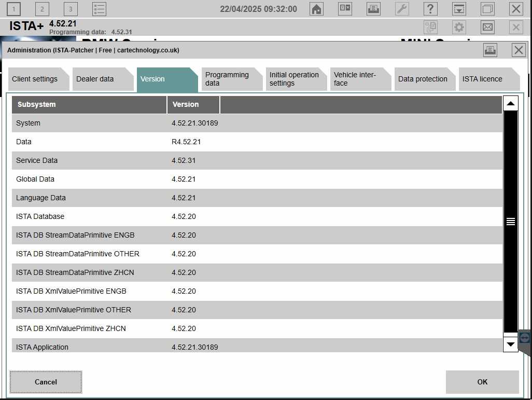Open the screen comparison toolbar icon

pyautogui.click(x=345, y=9)
